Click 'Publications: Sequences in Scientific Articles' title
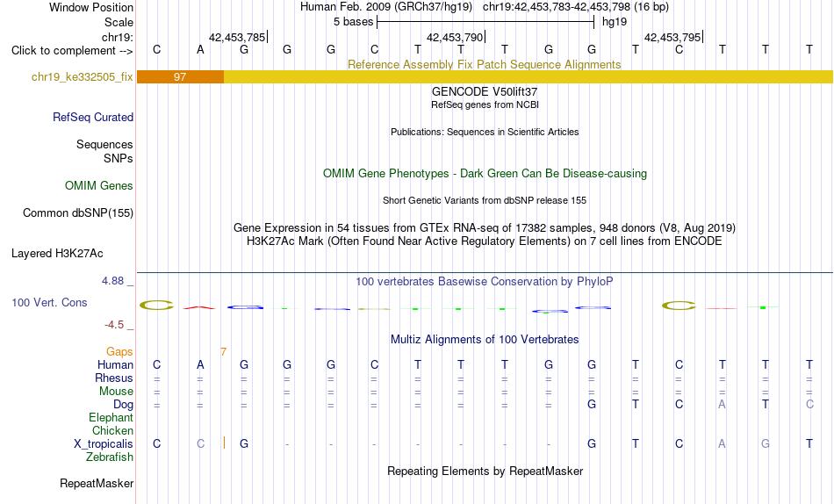Image resolution: width=834 pixels, height=504 pixels. point(485,132)
